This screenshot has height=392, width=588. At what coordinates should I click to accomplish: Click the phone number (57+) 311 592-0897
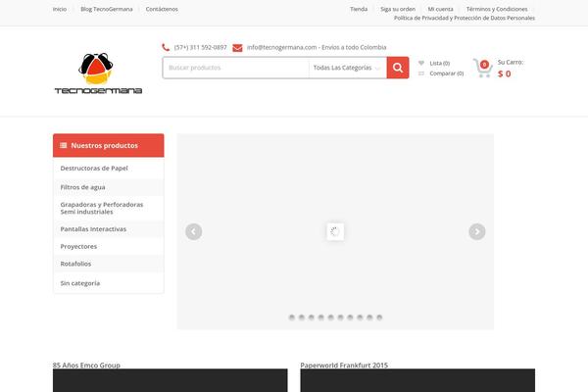tap(200, 47)
